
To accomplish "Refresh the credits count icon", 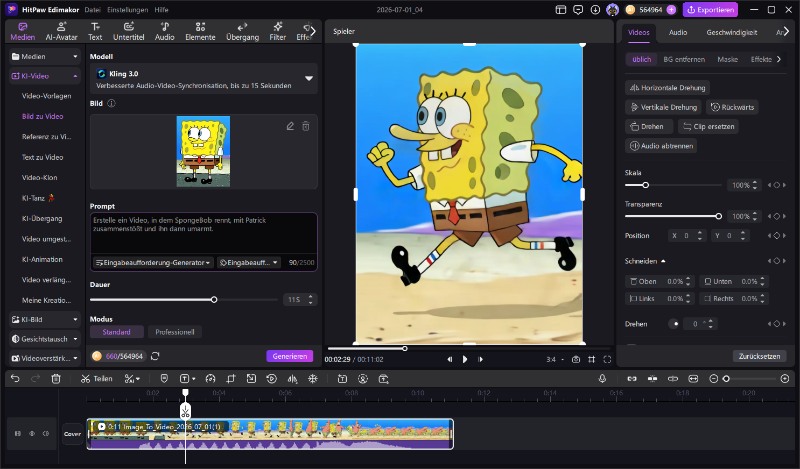I will pyautogui.click(x=155, y=356).
